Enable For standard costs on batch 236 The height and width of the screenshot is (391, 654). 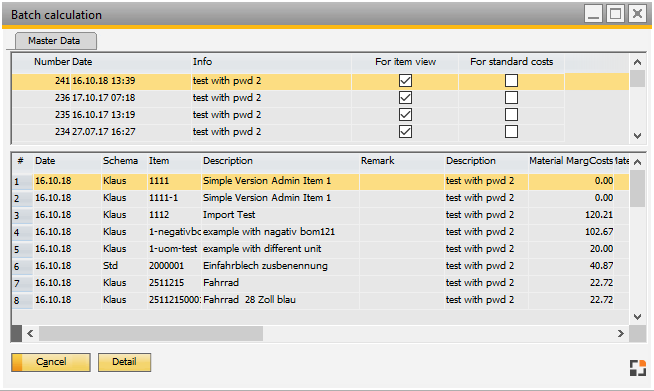tap(511, 98)
